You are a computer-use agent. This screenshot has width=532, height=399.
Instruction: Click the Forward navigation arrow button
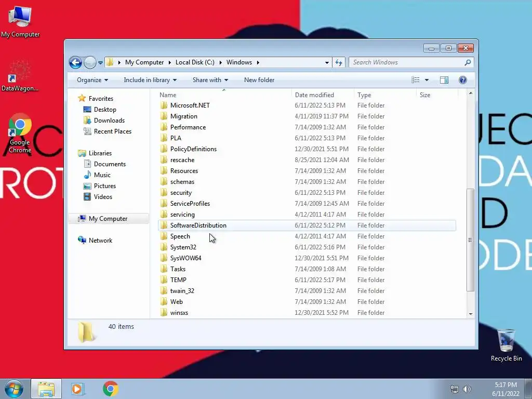(x=90, y=62)
